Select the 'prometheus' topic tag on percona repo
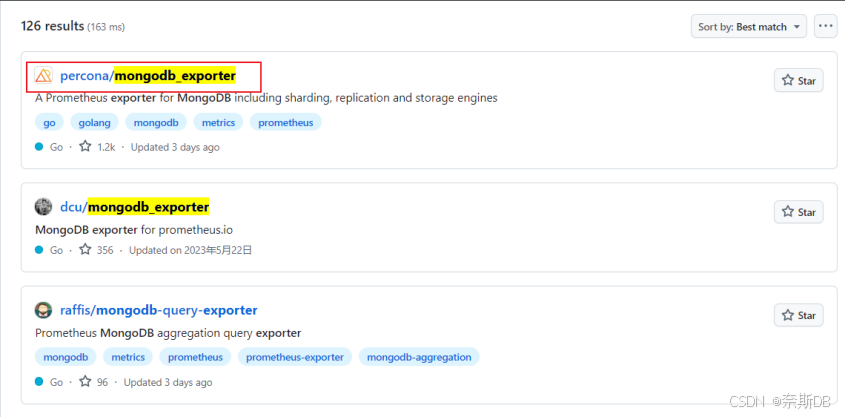 click(285, 122)
